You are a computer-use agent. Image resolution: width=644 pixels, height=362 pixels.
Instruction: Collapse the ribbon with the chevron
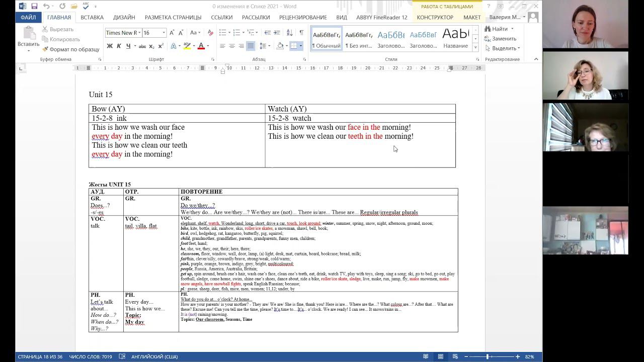pyautogui.click(x=536, y=59)
